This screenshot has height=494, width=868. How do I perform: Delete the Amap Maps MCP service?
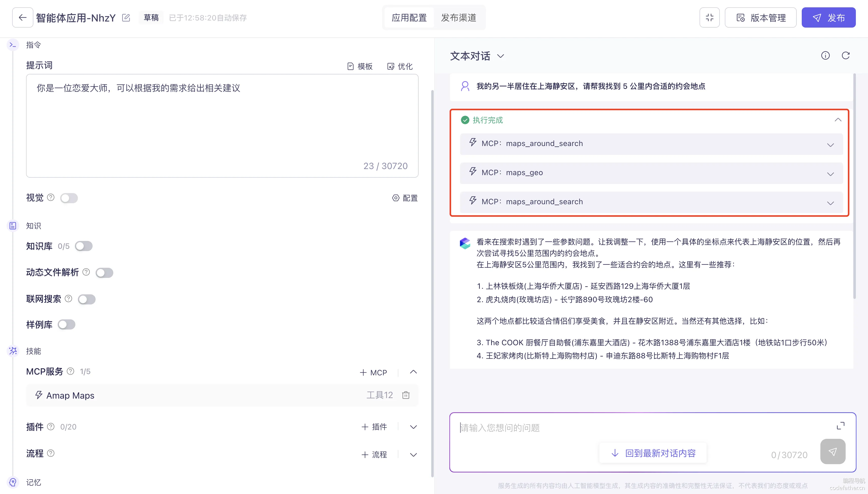pos(406,395)
